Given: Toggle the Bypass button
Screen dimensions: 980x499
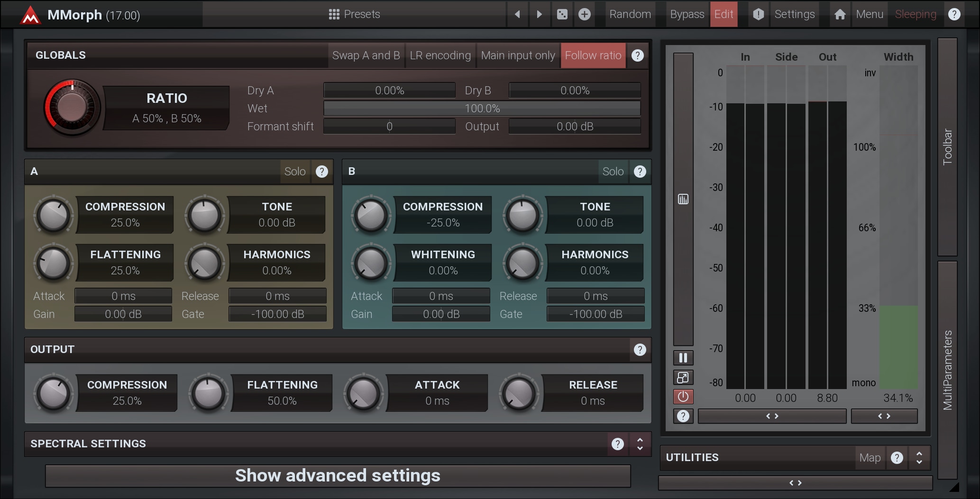Looking at the screenshot, I should point(687,14).
